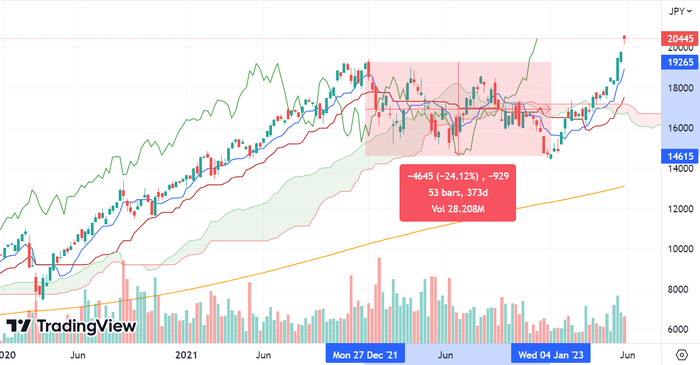Select the 20445 current price label
Viewport: 700px width, 365px height.
680,38
